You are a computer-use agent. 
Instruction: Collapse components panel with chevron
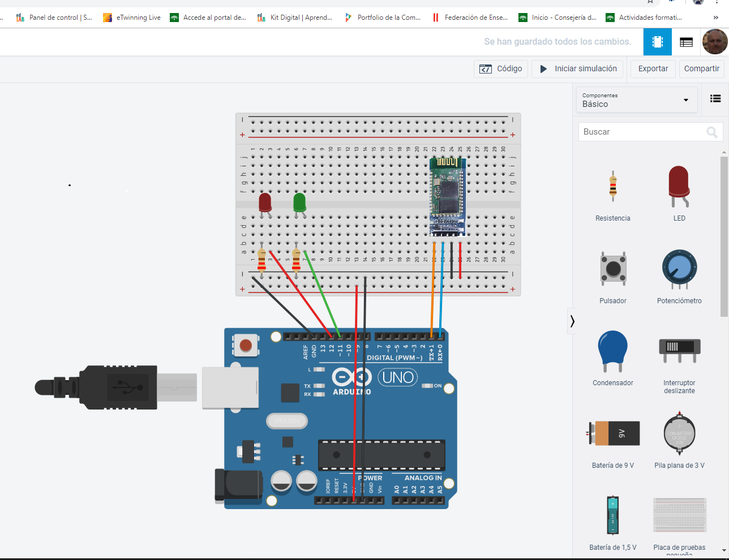point(572,321)
